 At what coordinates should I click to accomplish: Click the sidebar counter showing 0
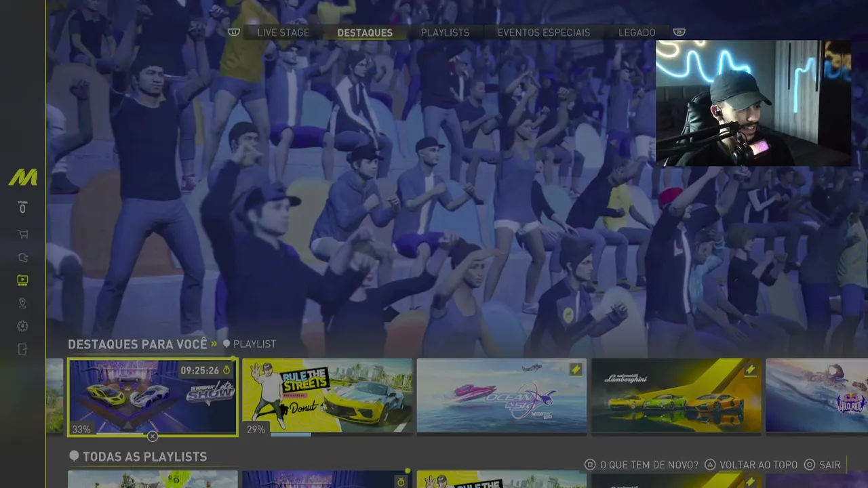click(22, 208)
